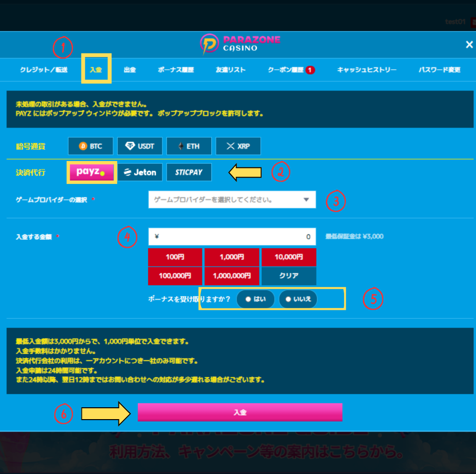This screenshot has height=474, width=476.
Task: Add 100円 to deposit amount
Action: click(175, 257)
